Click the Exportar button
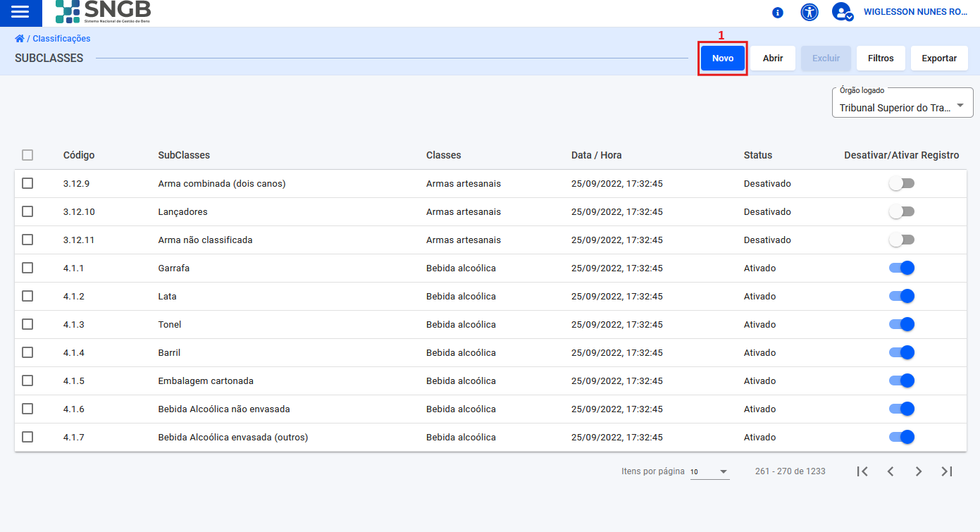 click(939, 58)
